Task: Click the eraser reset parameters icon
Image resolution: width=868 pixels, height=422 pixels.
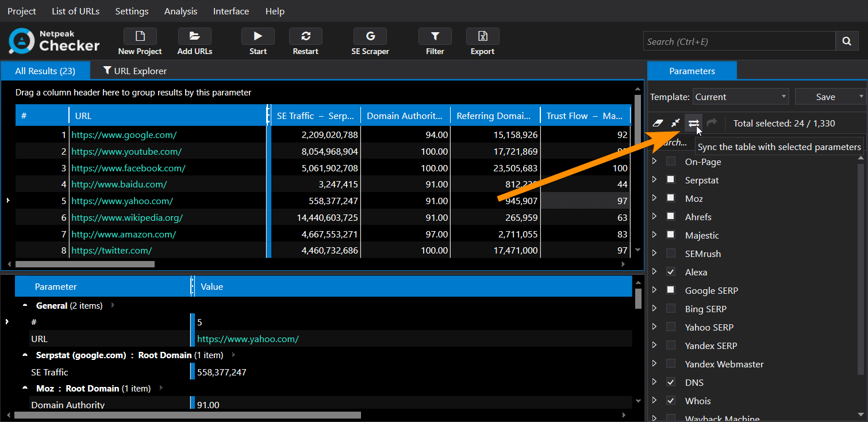Action: (x=659, y=123)
